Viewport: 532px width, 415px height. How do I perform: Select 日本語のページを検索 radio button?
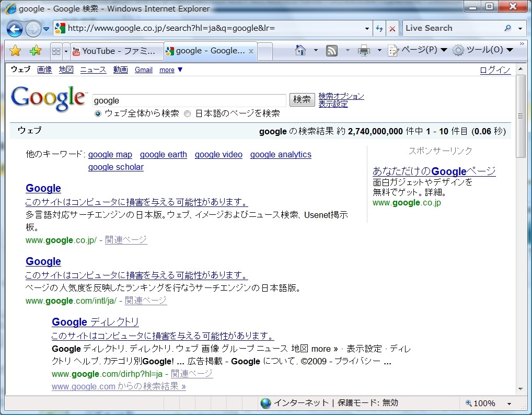187,113
